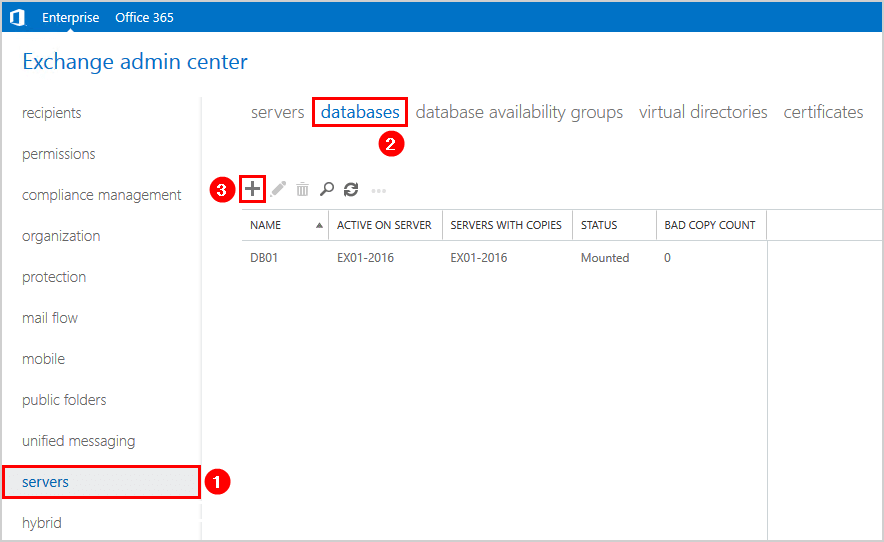
Task: Open mail flow in left navigation
Action: (x=50, y=318)
